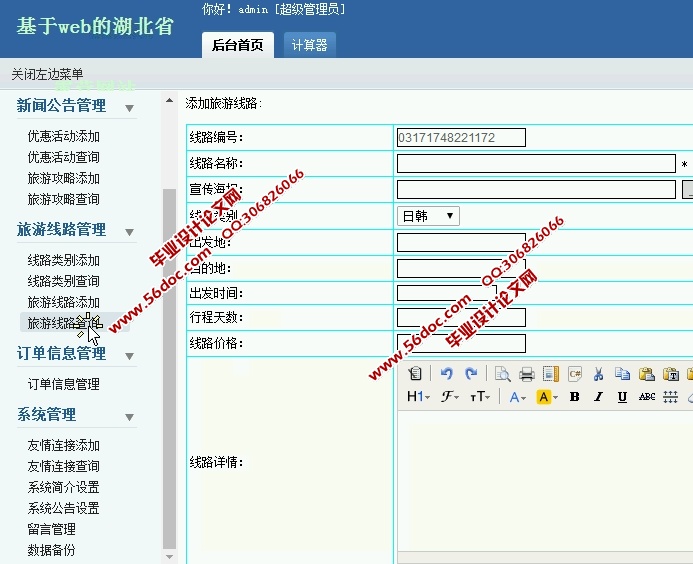Click the cut scissors icon
The image size is (693, 564).
click(x=598, y=374)
